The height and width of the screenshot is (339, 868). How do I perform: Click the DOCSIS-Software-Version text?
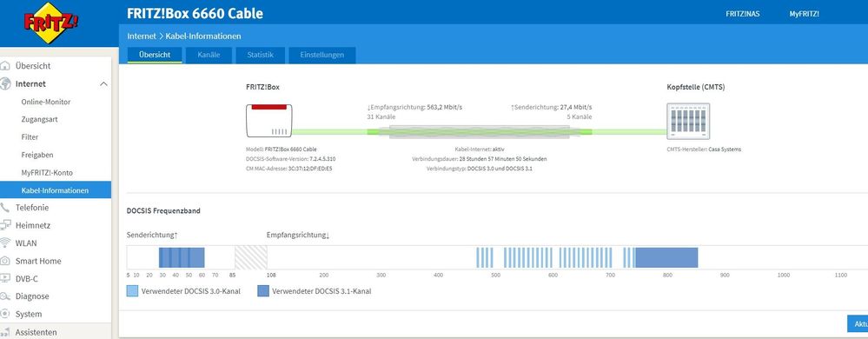coord(290,159)
